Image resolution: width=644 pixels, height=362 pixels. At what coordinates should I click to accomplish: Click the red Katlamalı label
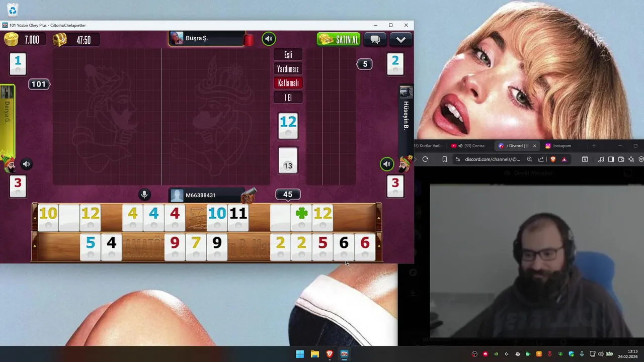tap(288, 83)
